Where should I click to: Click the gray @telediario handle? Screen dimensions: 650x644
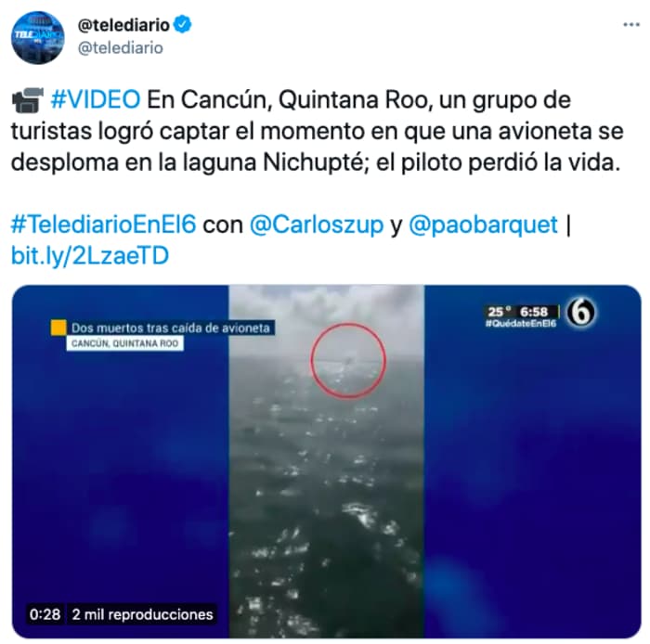pos(120,48)
